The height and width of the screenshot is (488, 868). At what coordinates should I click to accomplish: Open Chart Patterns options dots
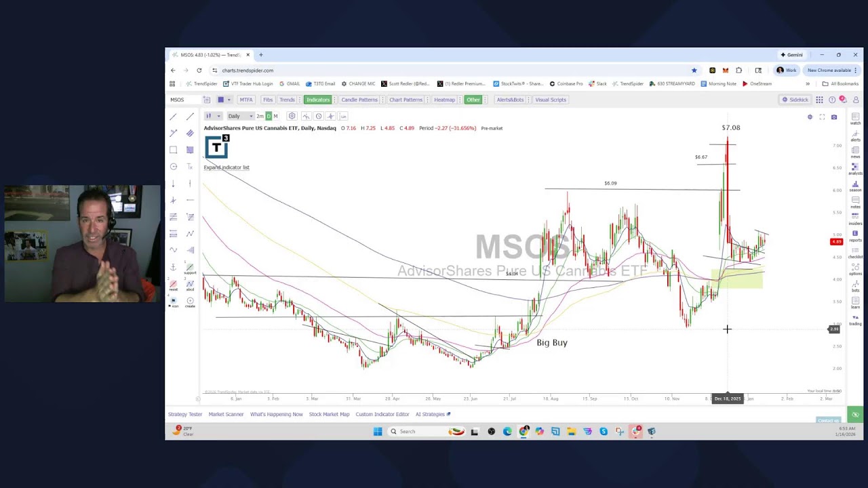(427, 100)
